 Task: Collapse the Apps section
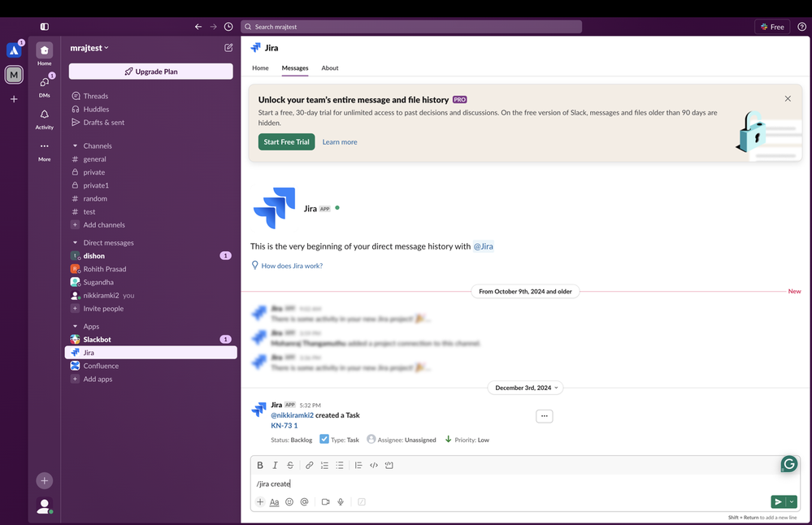click(x=75, y=326)
